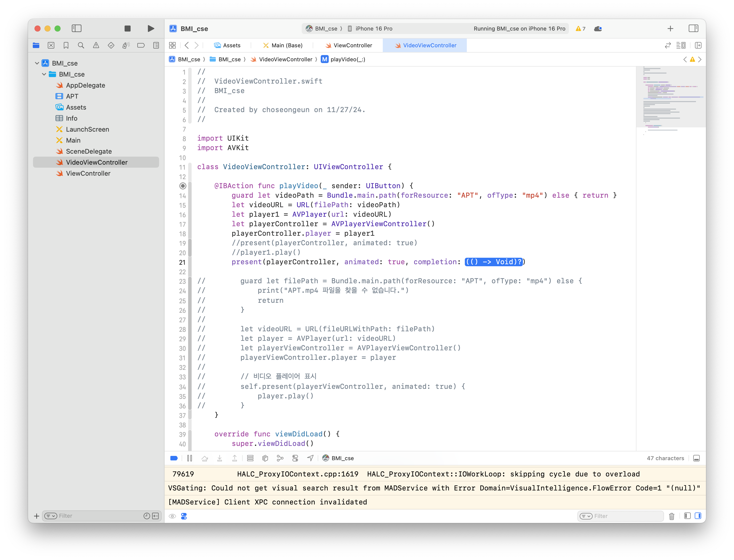Collapse the BMI_cse project root

(x=37, y=63)
